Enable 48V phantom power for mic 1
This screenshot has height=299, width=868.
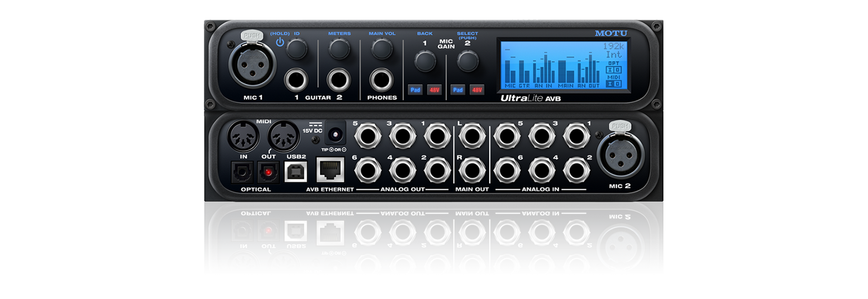(434, 90)
